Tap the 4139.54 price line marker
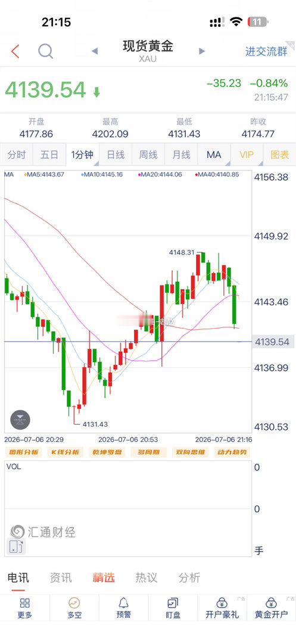This screenshot has width=296, height=644. tap(272, 342)
